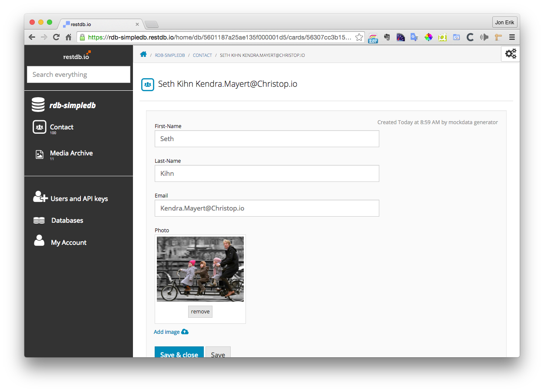
Task: Click RDB-SIMPLEDB breadcrumb link
Action: 170,55
